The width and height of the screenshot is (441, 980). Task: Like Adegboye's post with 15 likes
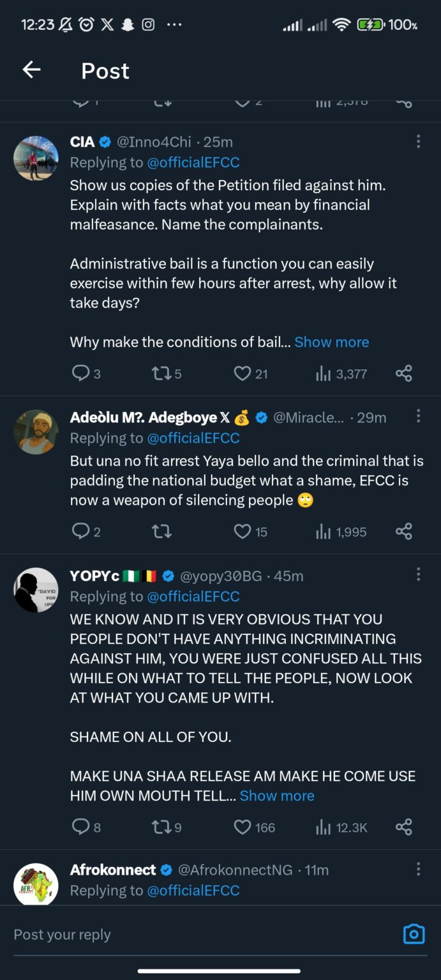(250, 531)
